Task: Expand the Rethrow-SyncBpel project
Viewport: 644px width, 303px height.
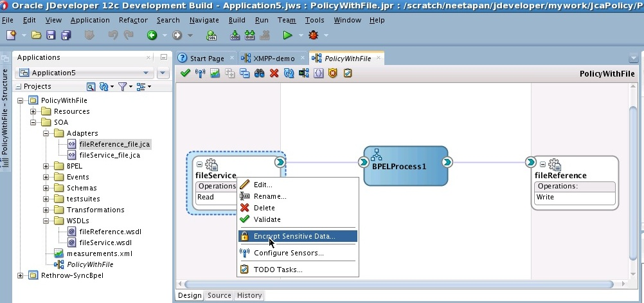Action: click(20, 275)
